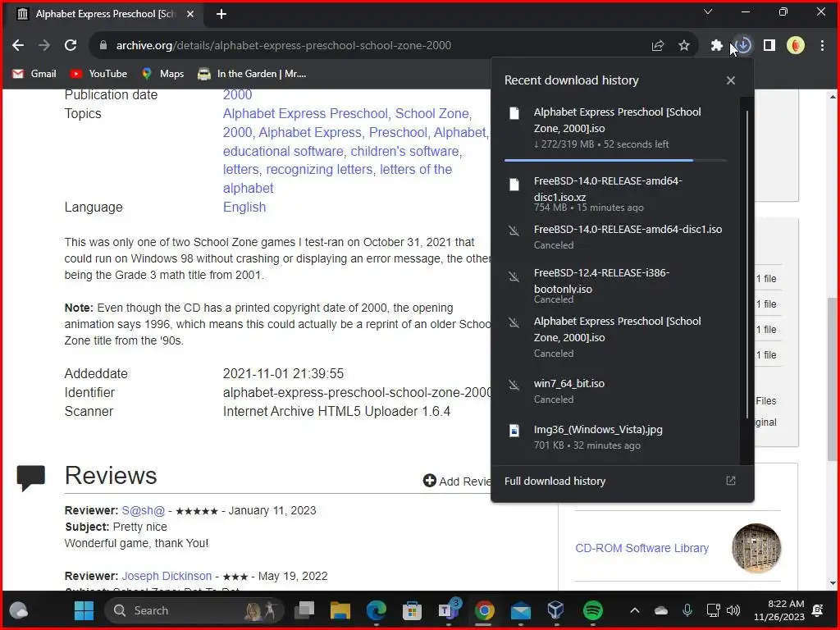This screenshot has height=630, width=840.
Task: Switch to Chrome in the taskbar
Action: coord(484,610)
